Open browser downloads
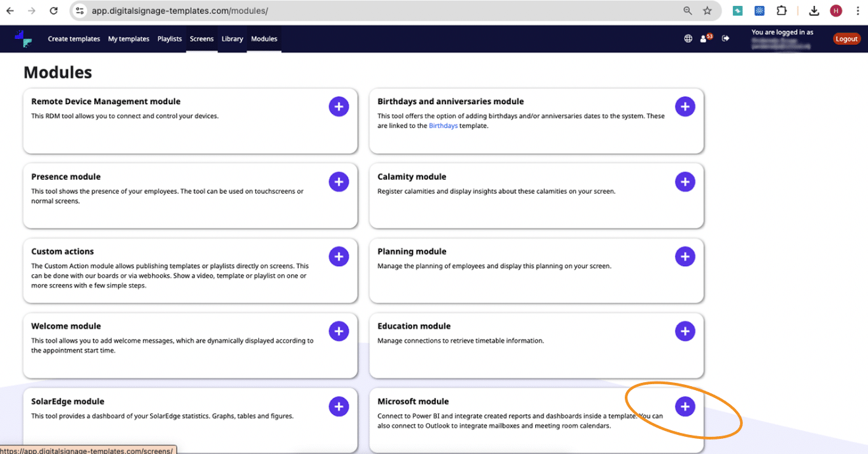The width and height of the screenshot is (868, 454). point(814,11)
